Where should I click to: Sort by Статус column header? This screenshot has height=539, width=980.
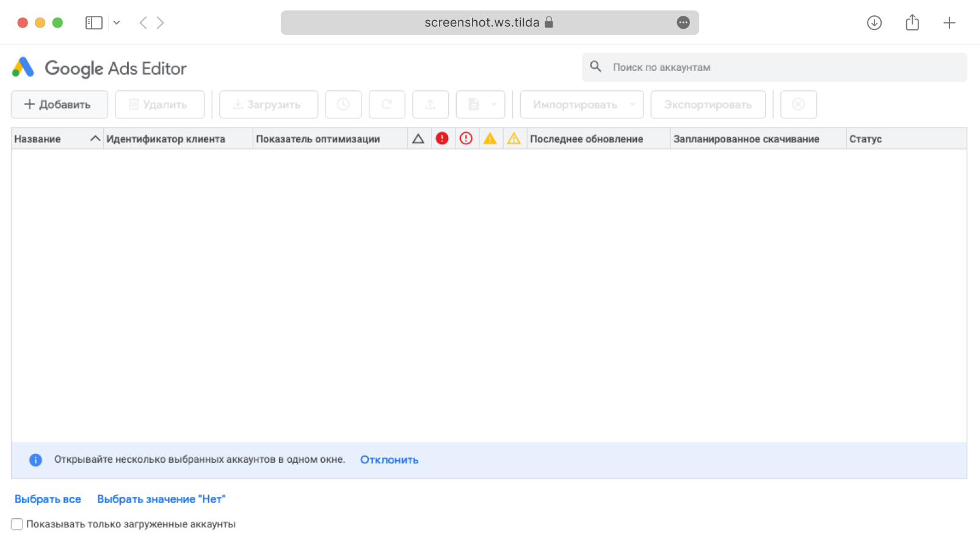click(865, 139)
